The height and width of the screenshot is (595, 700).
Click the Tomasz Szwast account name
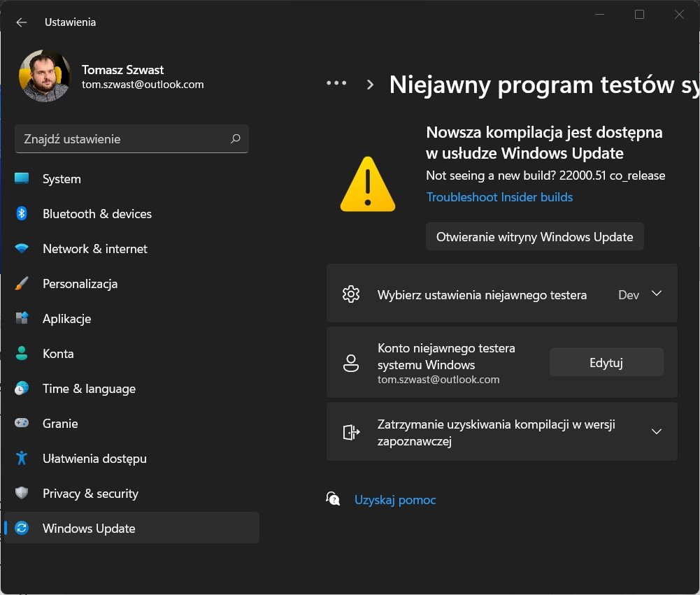(x=122, y=70)
